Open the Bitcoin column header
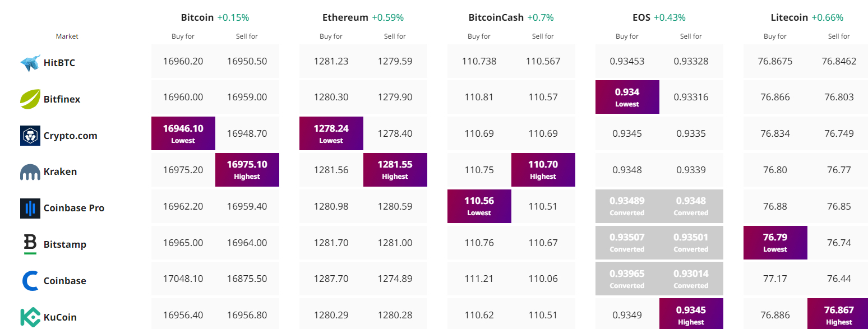 point(197,17)
